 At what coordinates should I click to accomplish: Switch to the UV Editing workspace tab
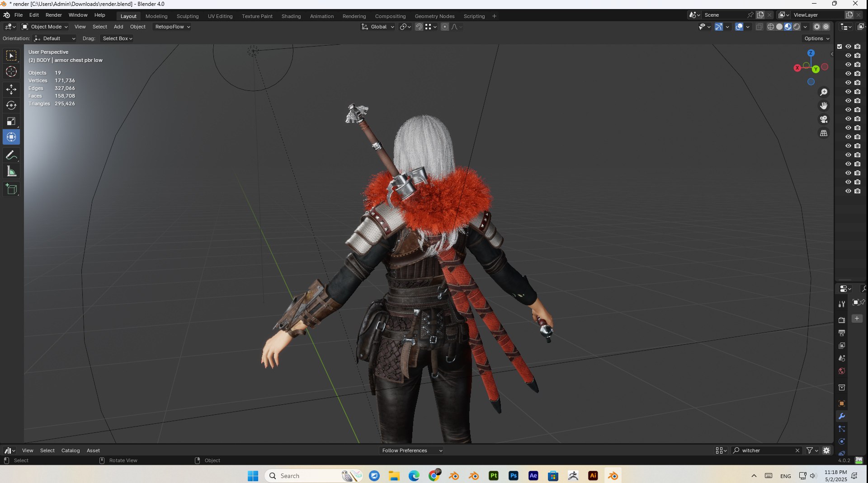click(220, 16)
